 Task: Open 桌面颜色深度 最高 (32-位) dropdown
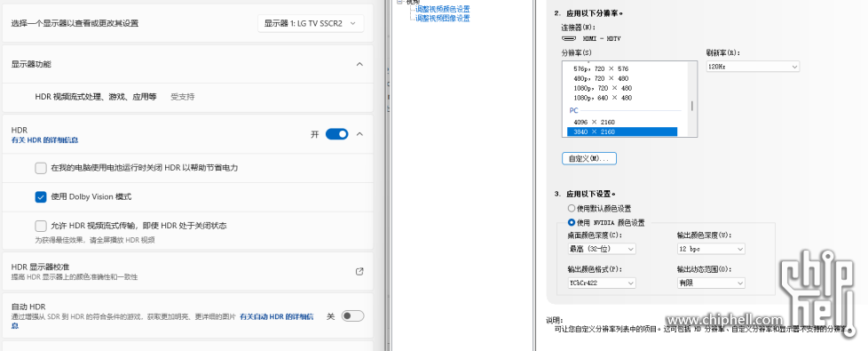pos(602,249)
